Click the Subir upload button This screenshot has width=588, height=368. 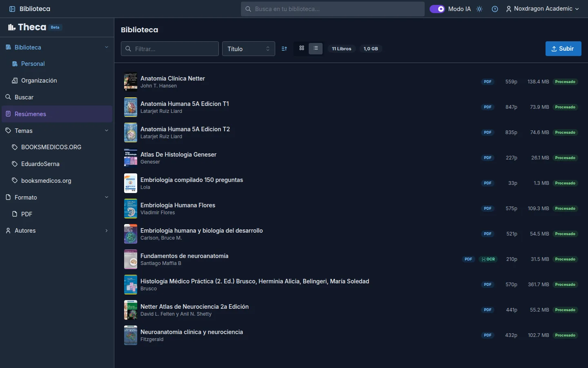tap(563, 49)
